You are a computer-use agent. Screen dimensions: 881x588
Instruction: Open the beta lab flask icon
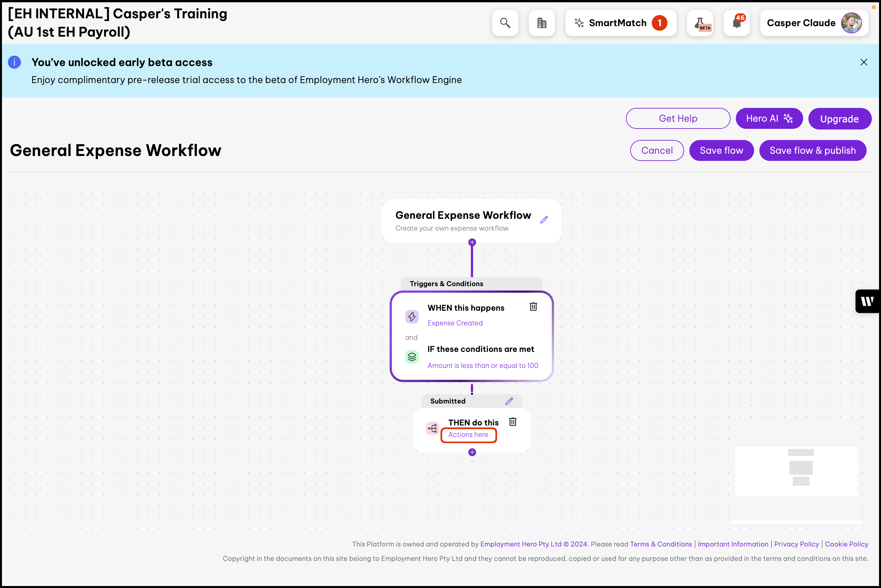pyautogui.click(x=700, y=23)
